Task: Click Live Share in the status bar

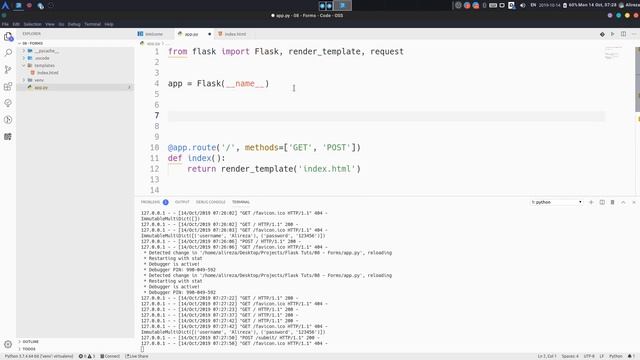Action: [137, 356]
